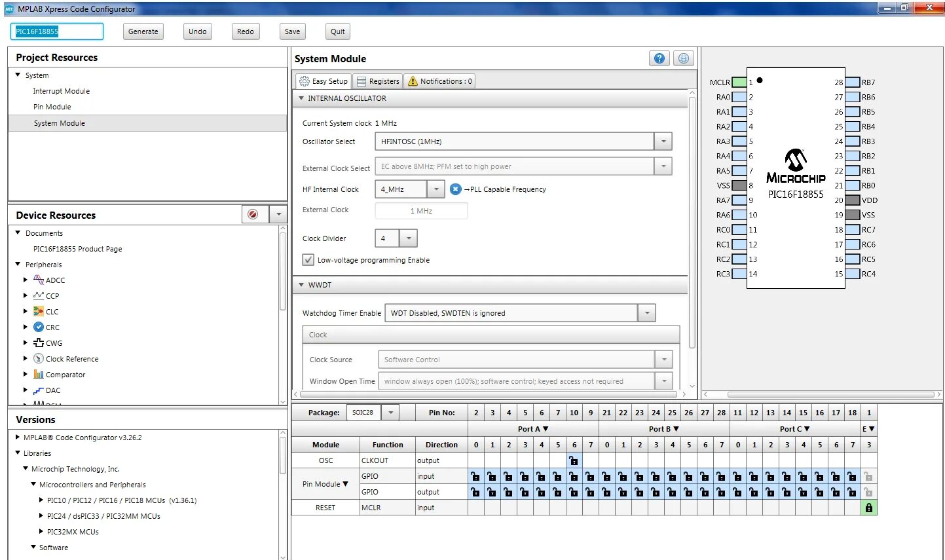Click the RC4 pin 15 box on chip

pyautogui.click(x=852, y=274)
